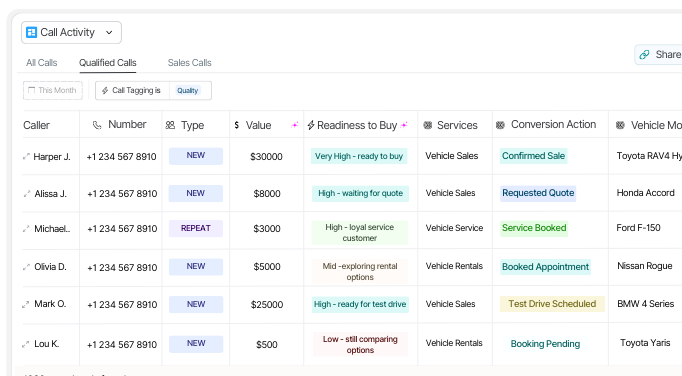This screenshot has height=376, width=682.
Task: Click the Toyota Yaris vehicle cell
Action: 645,343
